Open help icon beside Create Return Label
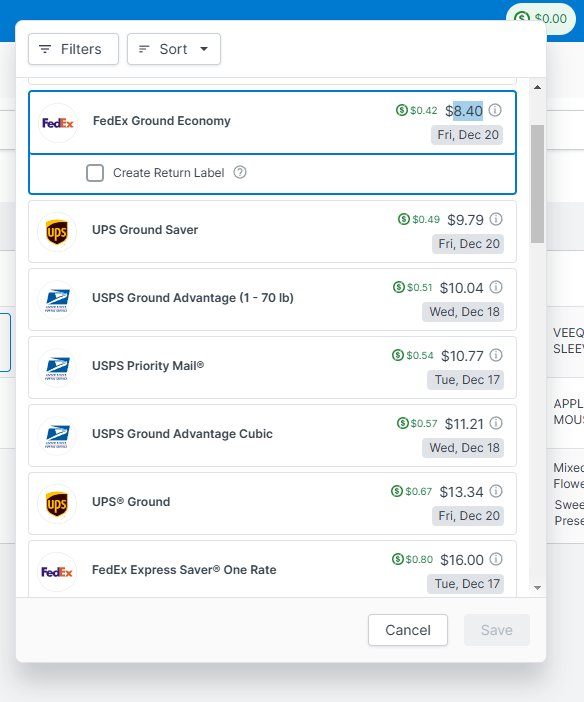This screenshot has width=584, height=702. click(240, 172)
